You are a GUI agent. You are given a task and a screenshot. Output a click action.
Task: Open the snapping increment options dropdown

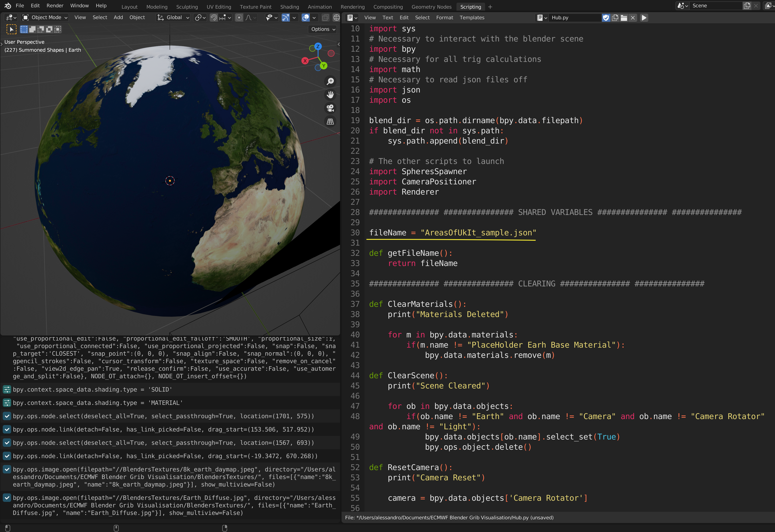[225, 17]
